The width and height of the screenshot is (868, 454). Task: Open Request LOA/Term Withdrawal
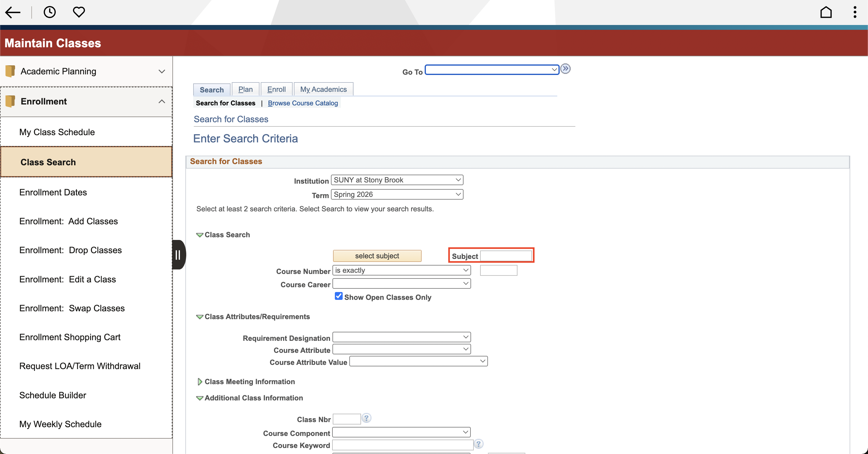pos(86,366)
